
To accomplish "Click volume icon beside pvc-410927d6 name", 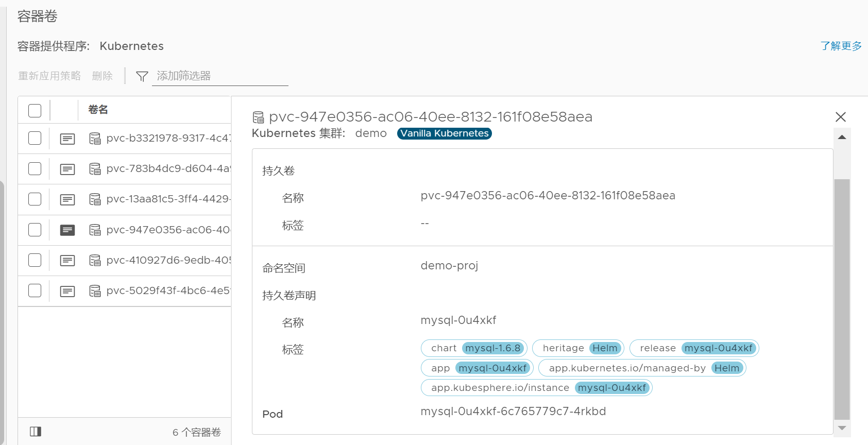I will [x=95, y=260].
